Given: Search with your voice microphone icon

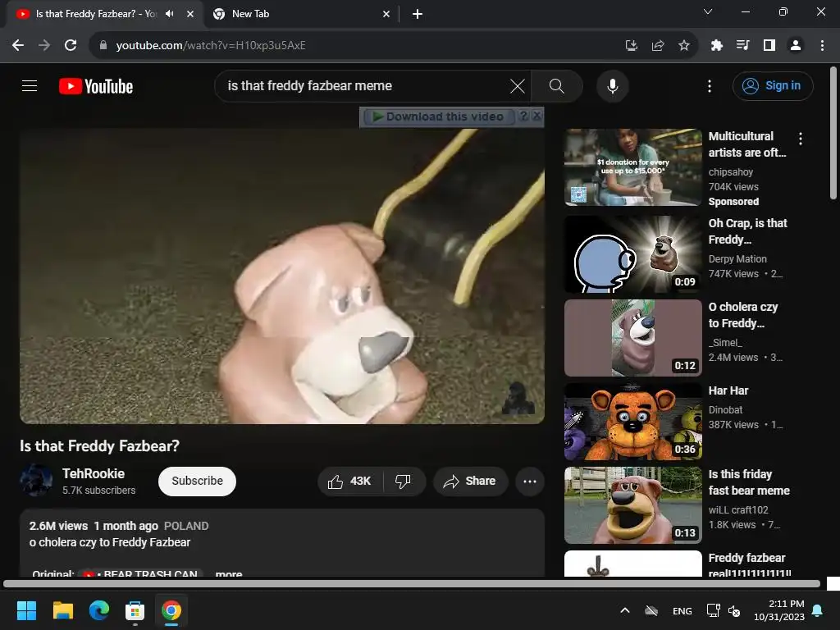Looking at the screenshot, I should tap(612, 85).
